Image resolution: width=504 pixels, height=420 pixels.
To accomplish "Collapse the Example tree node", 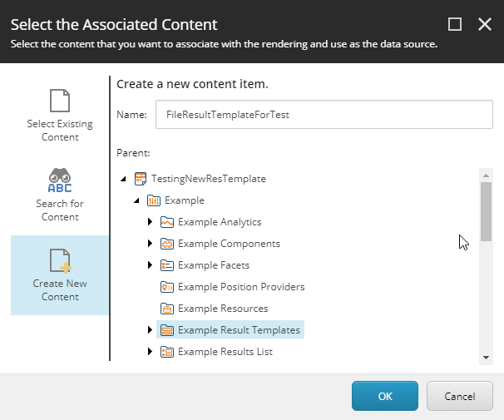I will 136,200.
